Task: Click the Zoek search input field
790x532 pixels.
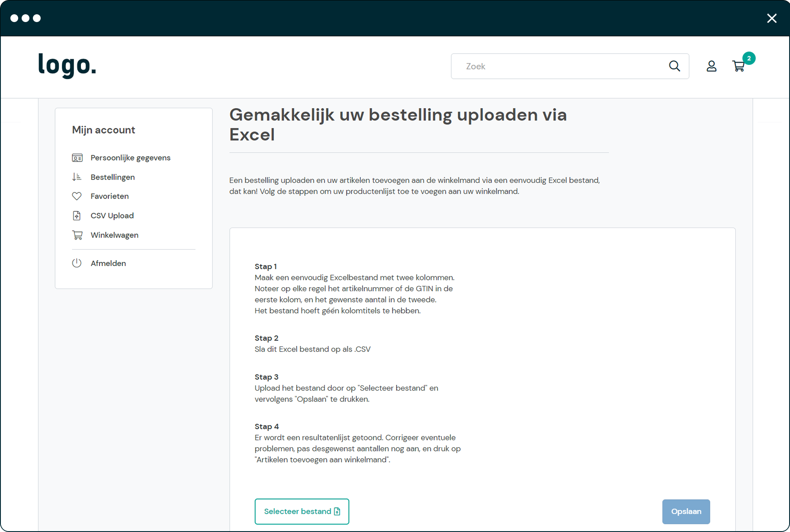Action: (570, 66)
